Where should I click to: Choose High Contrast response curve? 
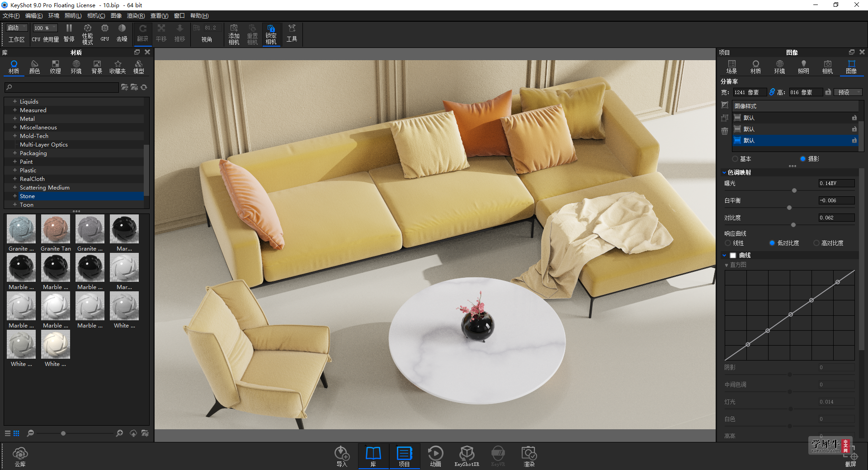[816, 243]
